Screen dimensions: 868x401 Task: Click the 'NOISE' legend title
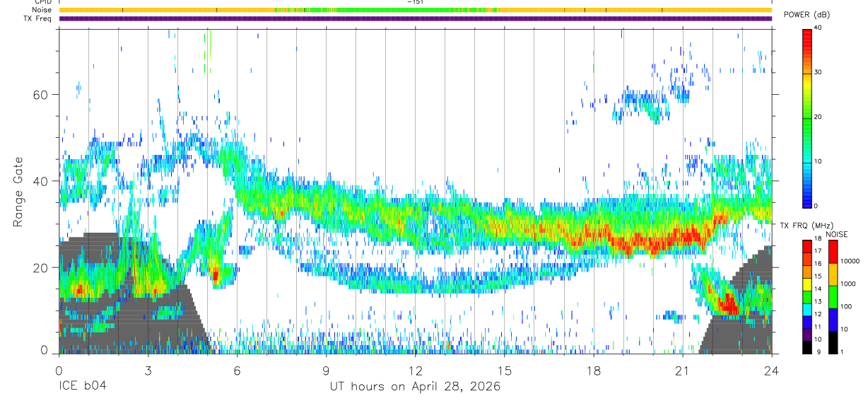pyautogui.click(x=835, y=234)
